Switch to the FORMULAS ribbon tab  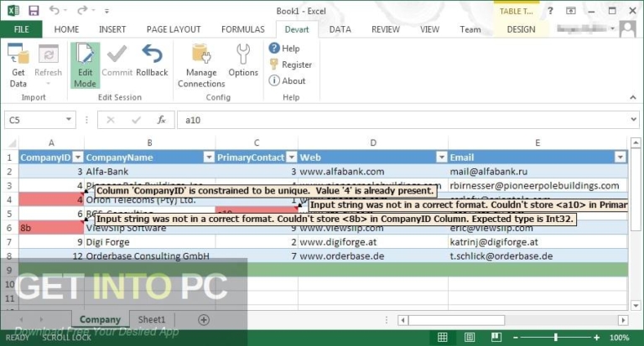tap(242, 29)
